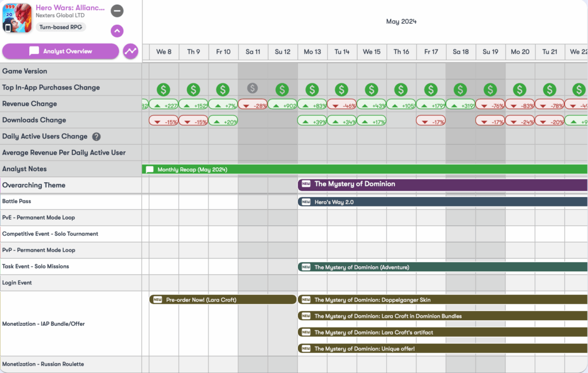Click the Hero Wars: Alliance title link
Screen dimensions: 588x373
pyautogui.click(x=70, y=8)
